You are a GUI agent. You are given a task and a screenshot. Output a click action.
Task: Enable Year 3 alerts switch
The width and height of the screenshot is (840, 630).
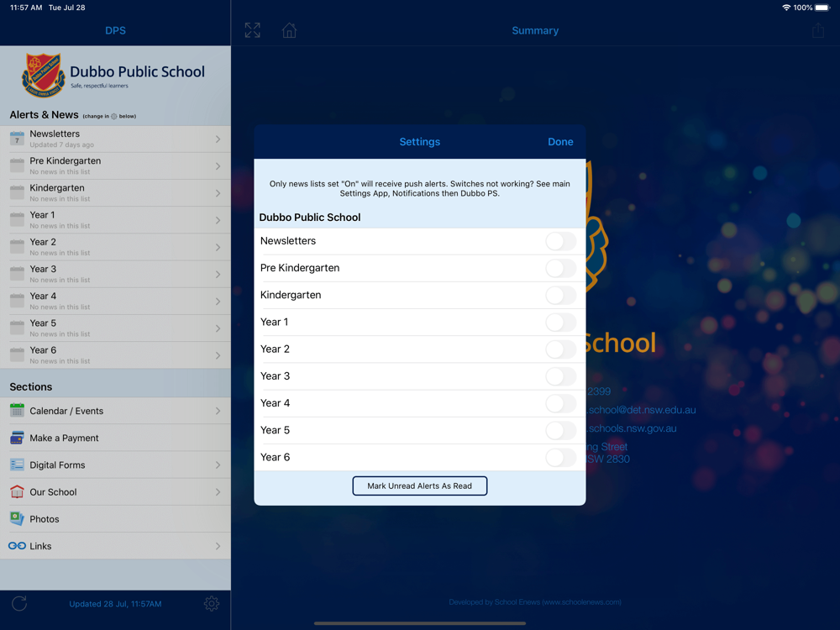(561, 376)
